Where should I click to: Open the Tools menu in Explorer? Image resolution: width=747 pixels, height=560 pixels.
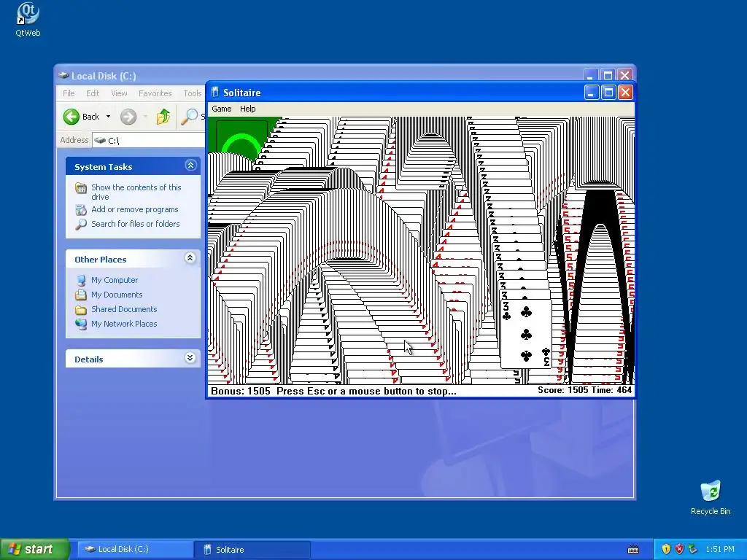[193, 93]
